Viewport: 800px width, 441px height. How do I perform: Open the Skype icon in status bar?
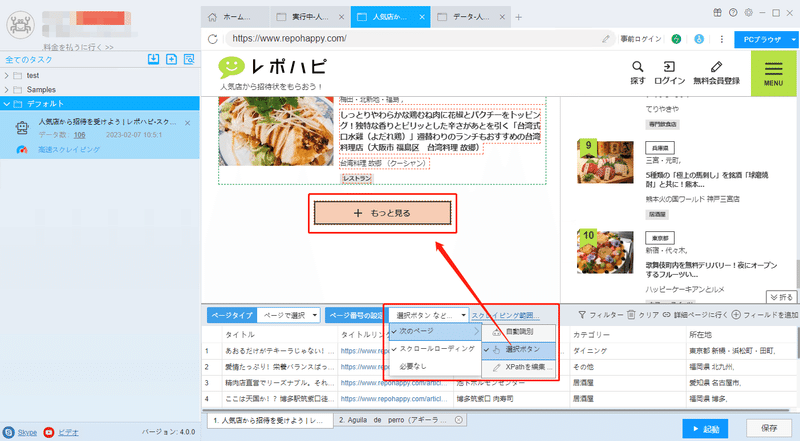tap(9, 432)
